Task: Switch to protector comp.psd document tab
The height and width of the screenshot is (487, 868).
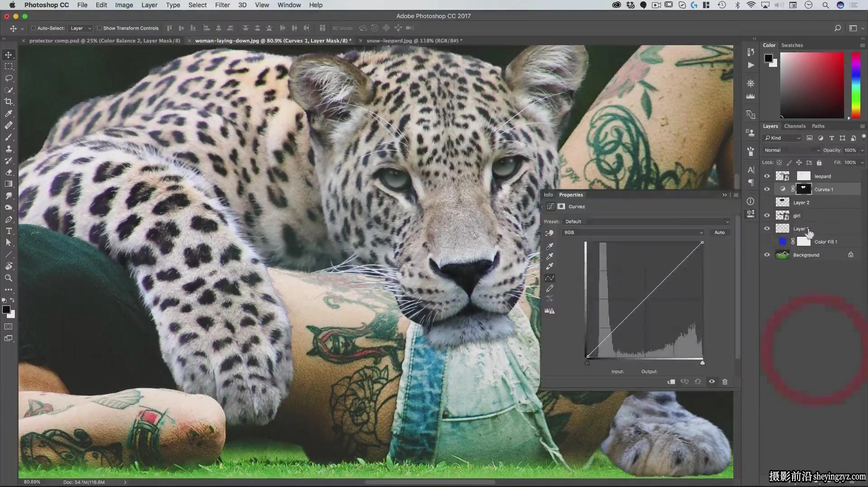Action: point(104,41)
